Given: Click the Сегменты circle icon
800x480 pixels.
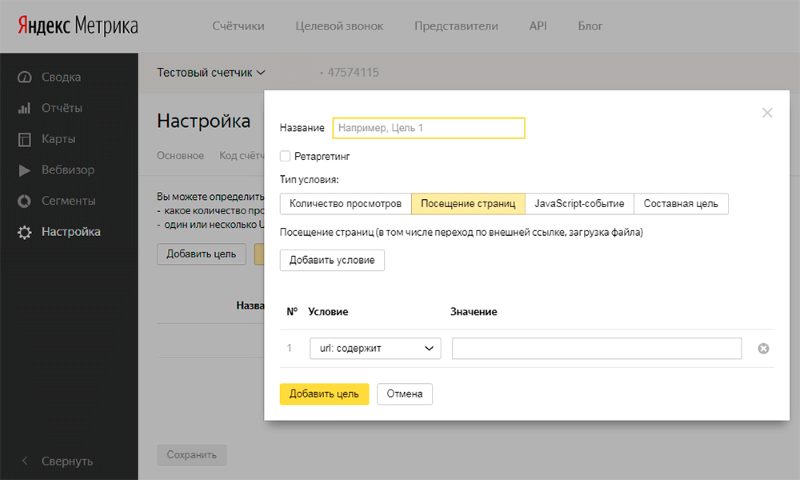Looking at the screenshot, I should 24,201.
